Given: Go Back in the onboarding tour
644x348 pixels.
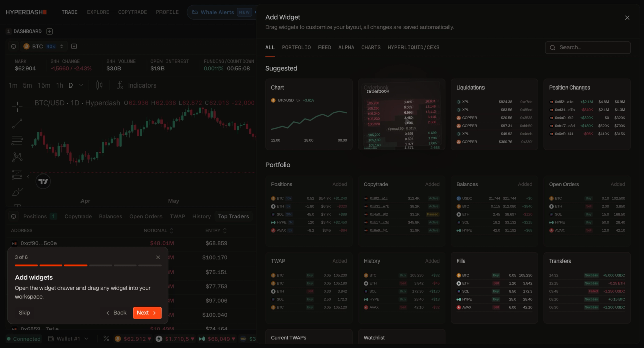Looking at the screenshot, I should [116, 313].
